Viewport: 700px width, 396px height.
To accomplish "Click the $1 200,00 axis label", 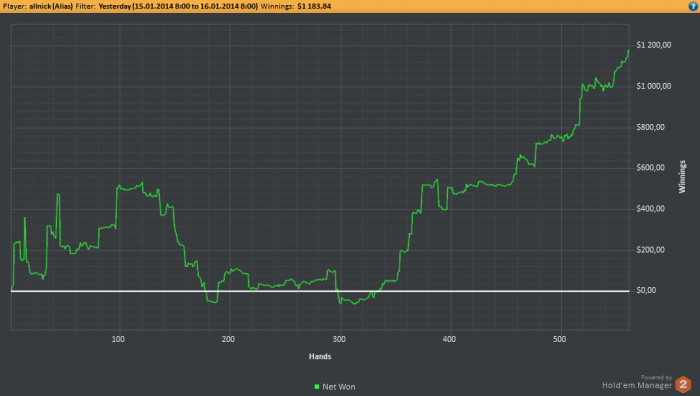I will tap(654, 45).
